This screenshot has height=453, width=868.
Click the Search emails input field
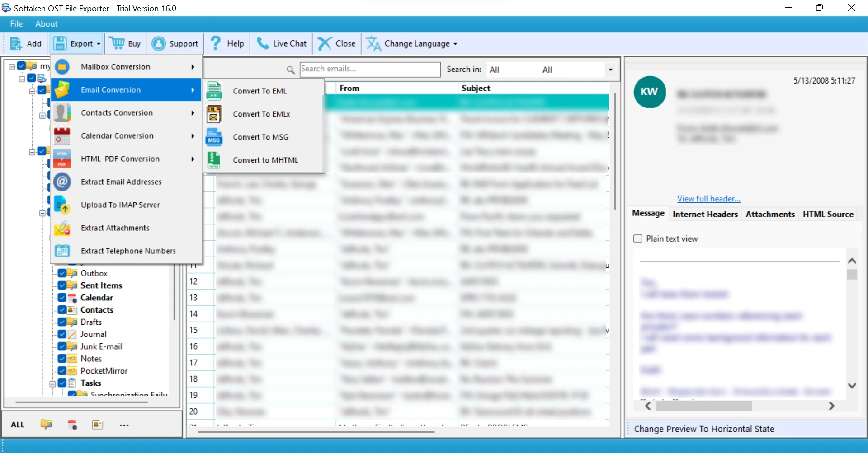pyautogui.click(x=370, y=69)
